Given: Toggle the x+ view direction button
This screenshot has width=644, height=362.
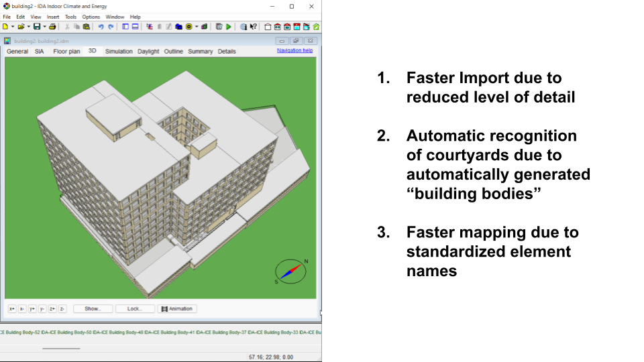Looking at the screenshot, I should tap(12, 309).
